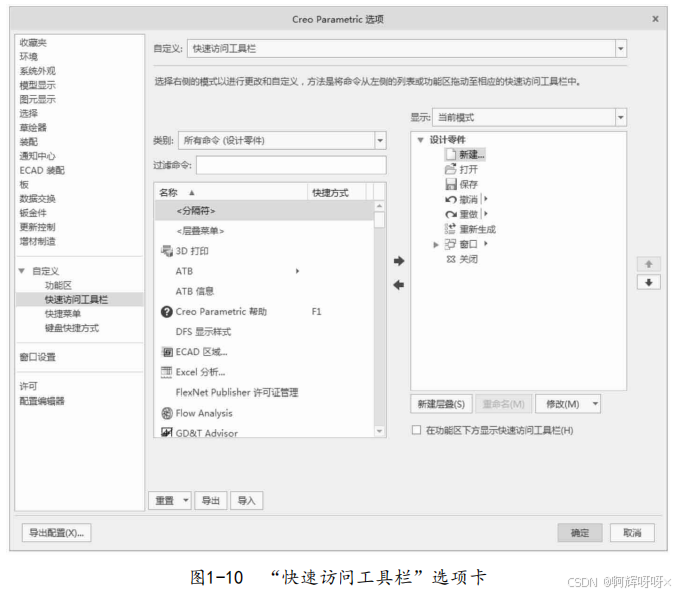Image resolution: width=679 pixels, height=596 pixels.
Task: Click the Close X icon (关闭)
Action: (451, 259)
